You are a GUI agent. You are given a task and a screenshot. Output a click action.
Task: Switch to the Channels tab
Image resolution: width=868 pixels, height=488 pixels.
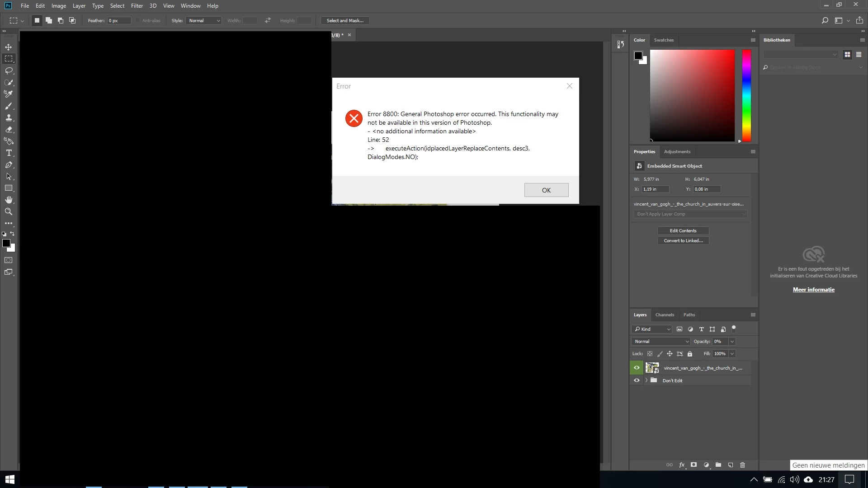click(x=665, y=315)
